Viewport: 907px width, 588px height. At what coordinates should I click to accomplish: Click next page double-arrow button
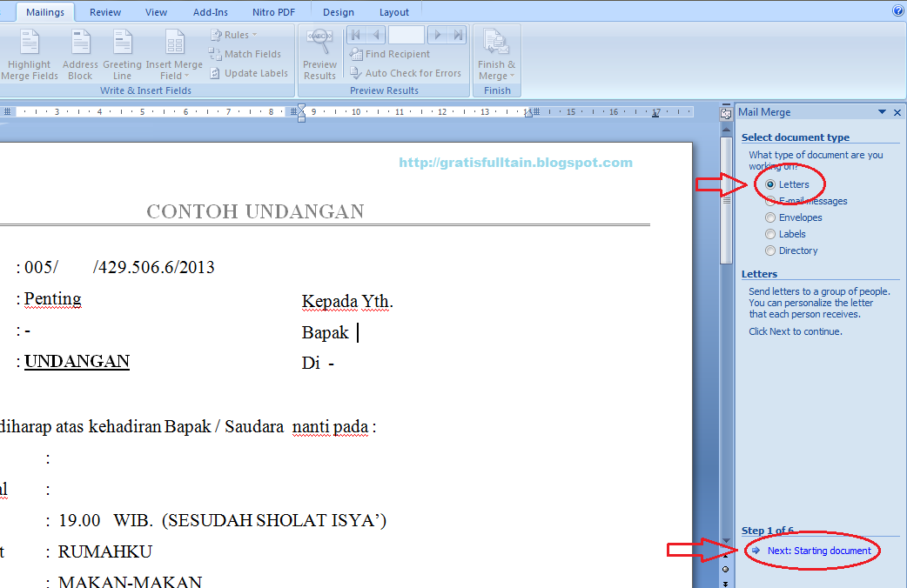[x=725, y=583]
